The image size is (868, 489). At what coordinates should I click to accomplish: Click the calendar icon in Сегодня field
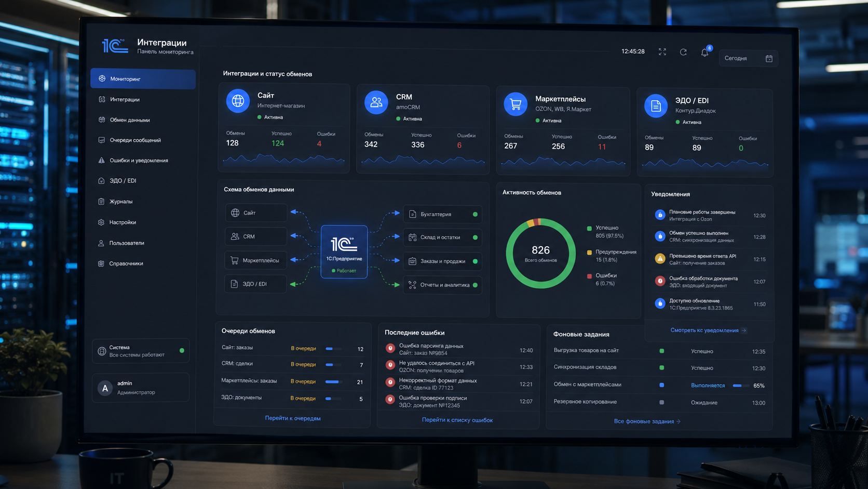click(x=769, y=59)
